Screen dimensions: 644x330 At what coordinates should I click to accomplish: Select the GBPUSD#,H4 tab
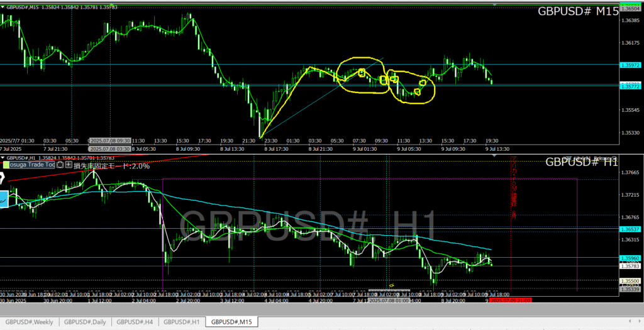pos(134,322)
